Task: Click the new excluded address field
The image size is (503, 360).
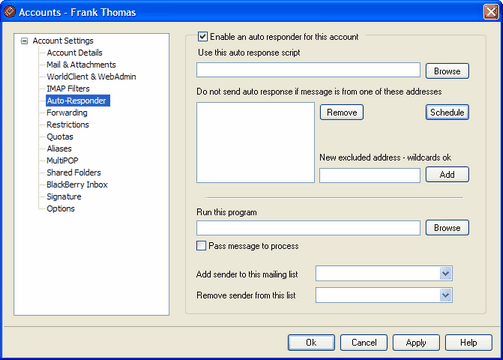Action: point(370,175)
